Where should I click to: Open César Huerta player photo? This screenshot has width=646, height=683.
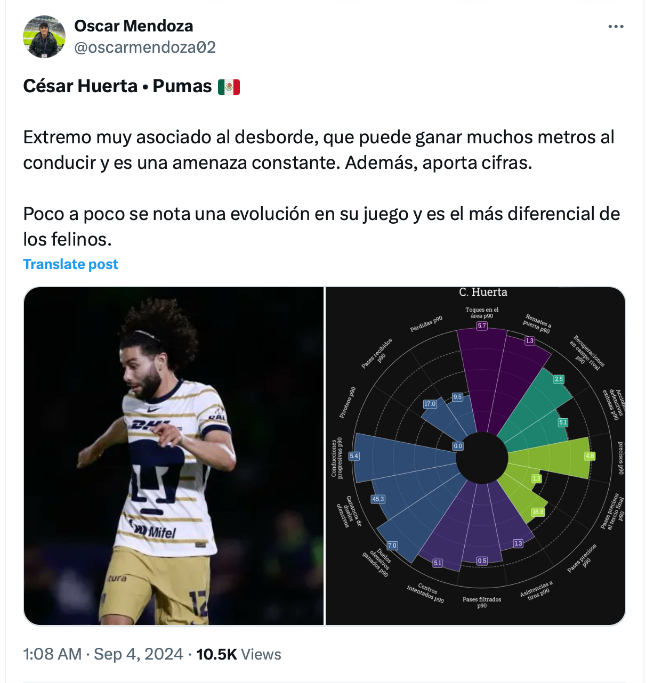(x=174, y=456)
